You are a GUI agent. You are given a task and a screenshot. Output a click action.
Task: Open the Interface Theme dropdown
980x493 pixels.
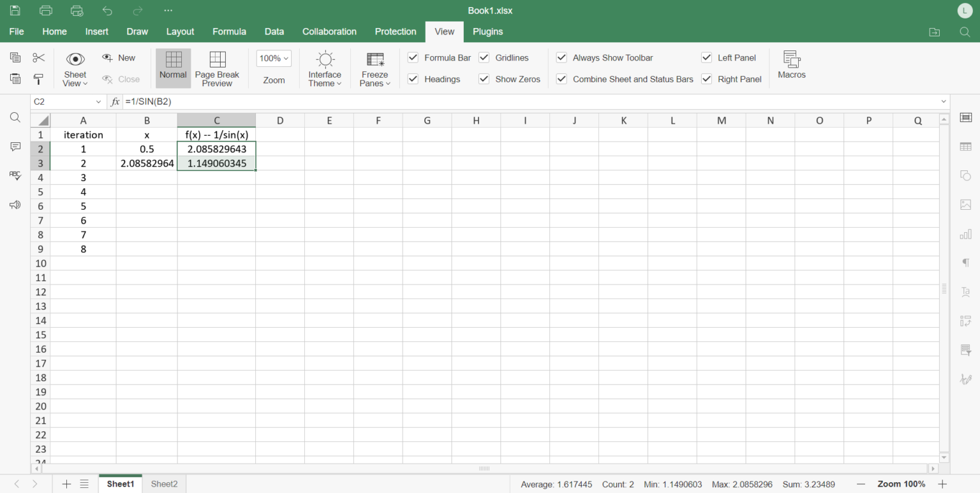(325, 68)
